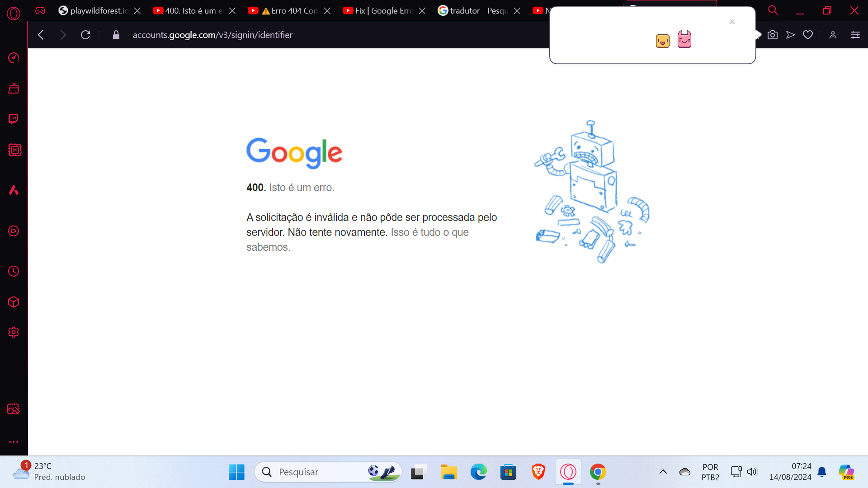Add page to bookmarks heart
The width and height of the screenshot is (868, 488).
click(808, 35)
